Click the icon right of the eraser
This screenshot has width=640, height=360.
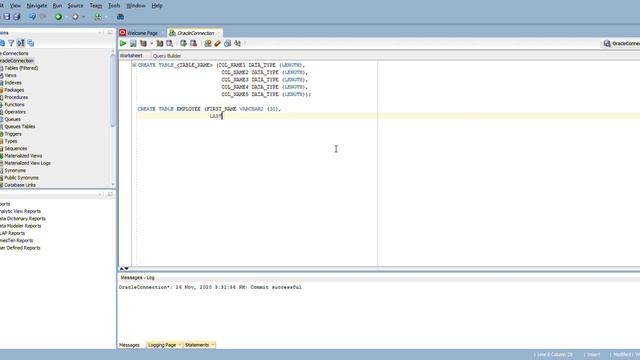[x=227, y=43]
